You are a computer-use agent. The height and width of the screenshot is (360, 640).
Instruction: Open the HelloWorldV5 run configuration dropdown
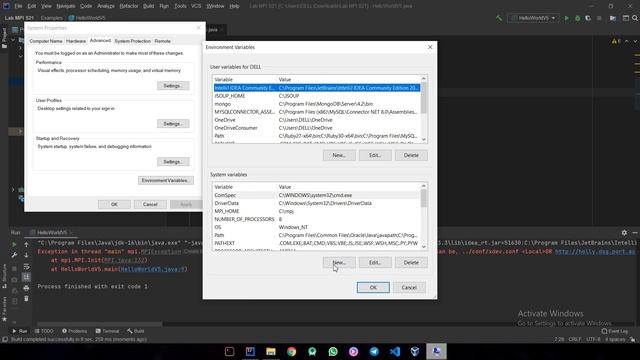(533, 18)
